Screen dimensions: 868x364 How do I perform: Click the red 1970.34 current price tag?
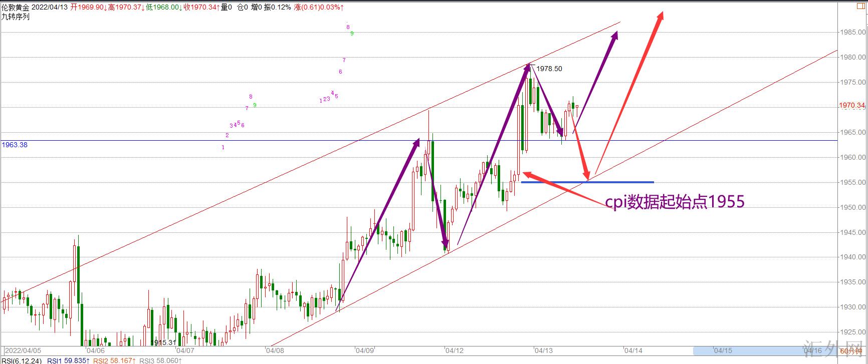coord(851,106)
